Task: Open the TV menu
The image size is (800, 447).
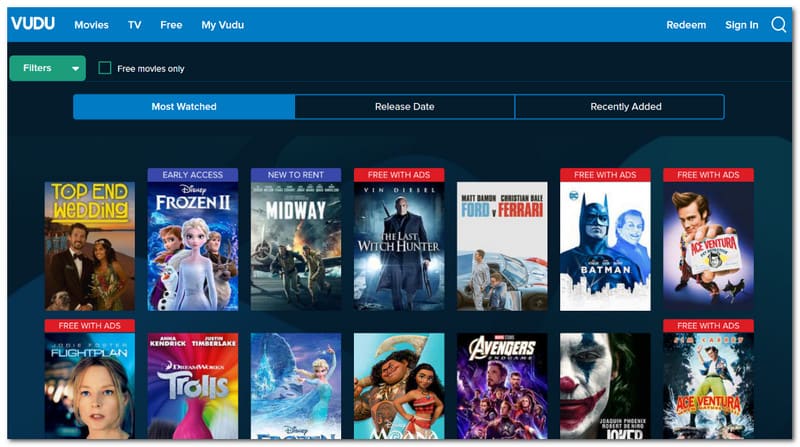Action: 135,25
